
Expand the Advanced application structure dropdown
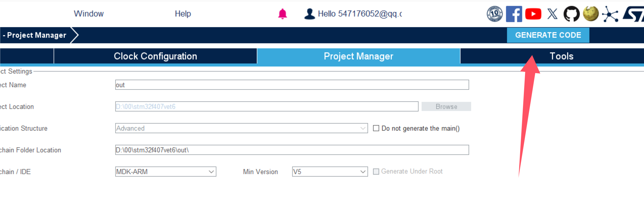click(241, 128)
